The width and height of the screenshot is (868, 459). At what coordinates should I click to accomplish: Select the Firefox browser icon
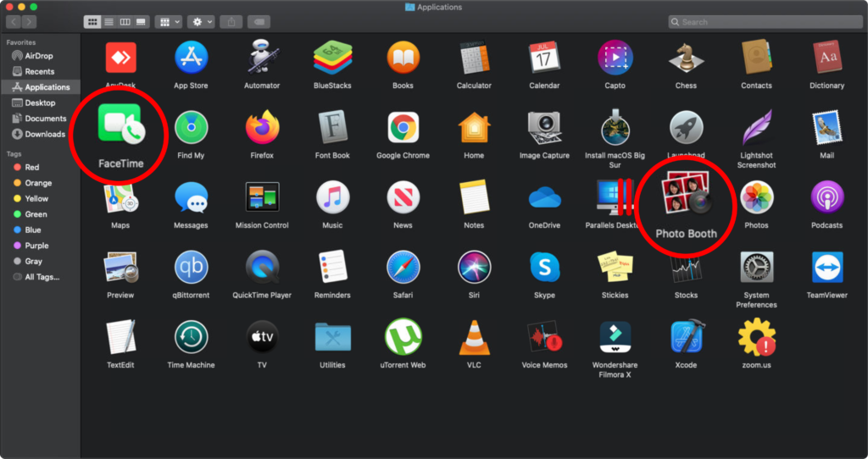click(262, 127)
